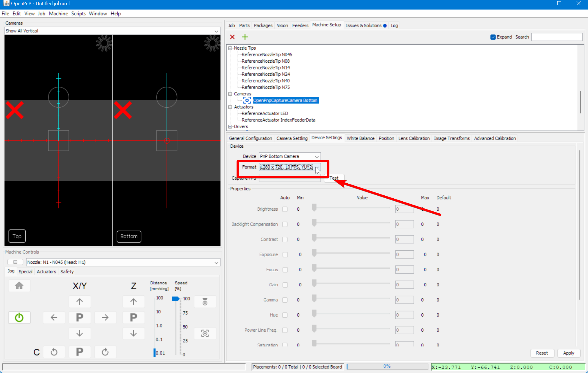Open the Machine menu
The width and height of the screenshot is (588, 373).
58,13
